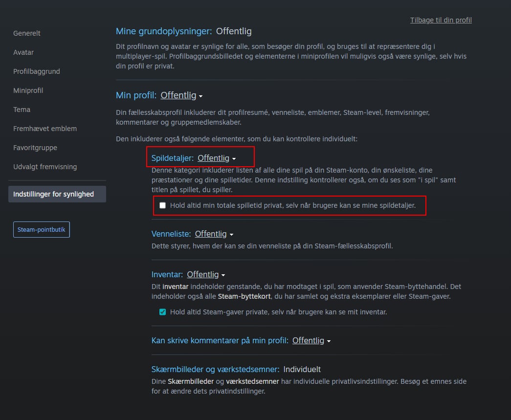Expand the profile comments Offentlig dropdown
511x420 pixels.
(311, 340)
